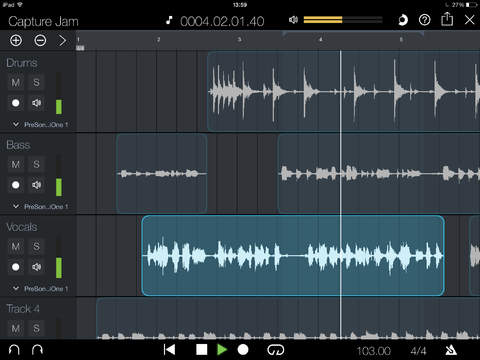480x360 pixels.
Task: Arm recording on the Vocals track
Action: (x=16, y=267)
